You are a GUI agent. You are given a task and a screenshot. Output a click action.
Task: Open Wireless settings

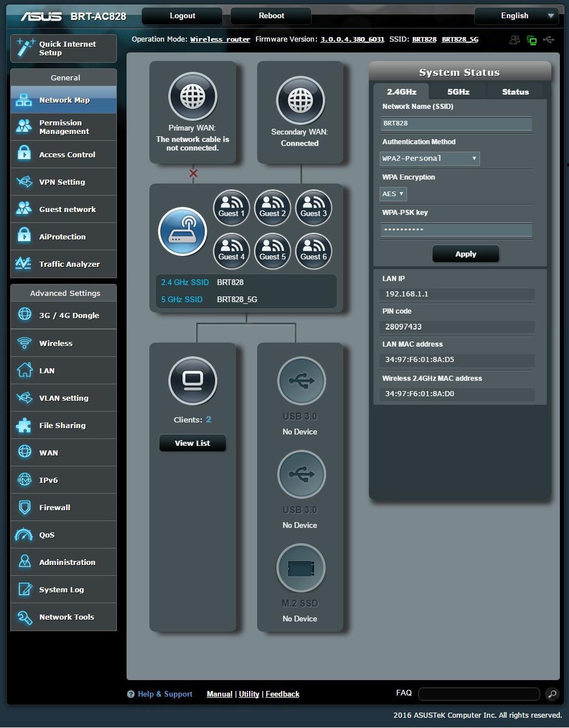[x=63, y=343]
